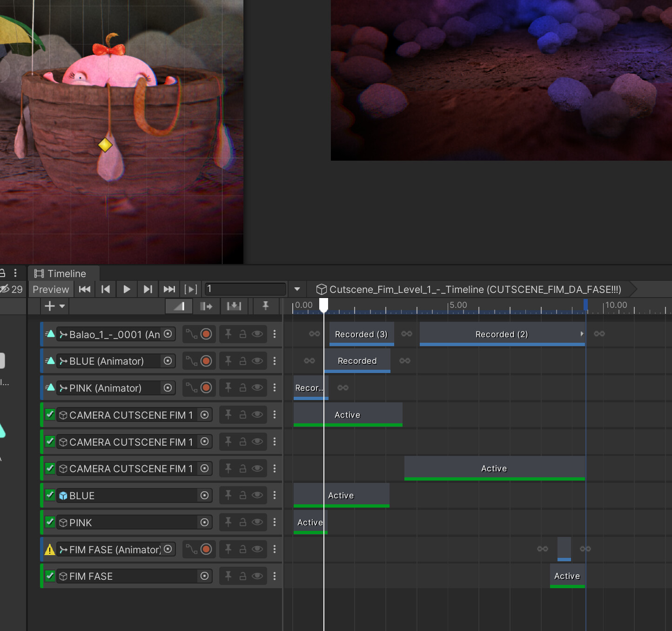Image resolution: width=672 pixels, height=631 pixels.
Task: Open the Timeline settings pin icon in toolbar
Action: [265, 306]
